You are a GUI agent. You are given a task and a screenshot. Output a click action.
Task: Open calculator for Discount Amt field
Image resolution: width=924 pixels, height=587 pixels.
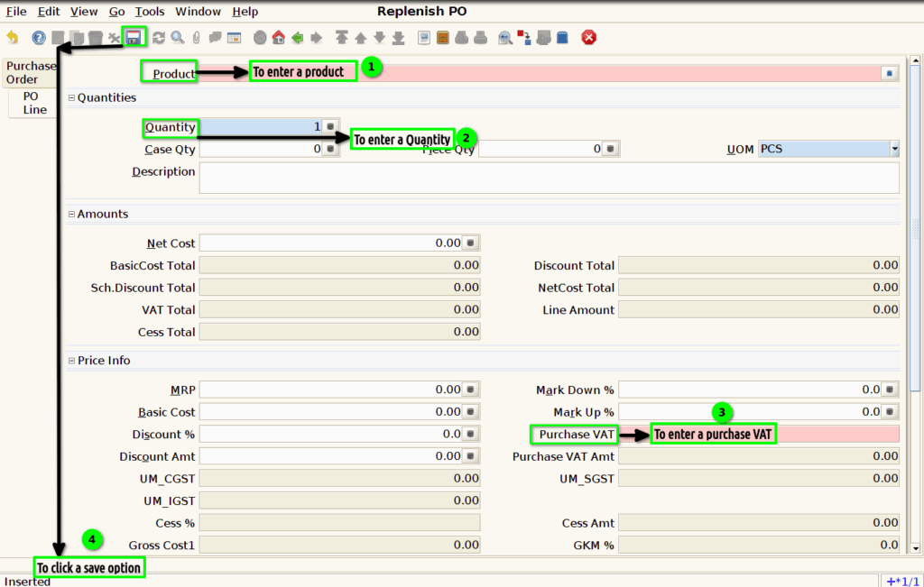coord(470,455)
